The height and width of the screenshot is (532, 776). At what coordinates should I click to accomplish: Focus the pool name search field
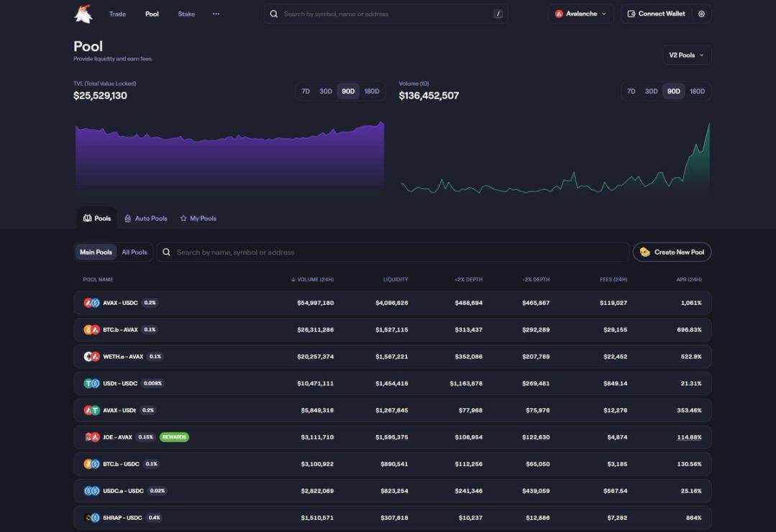pos(393,252)
